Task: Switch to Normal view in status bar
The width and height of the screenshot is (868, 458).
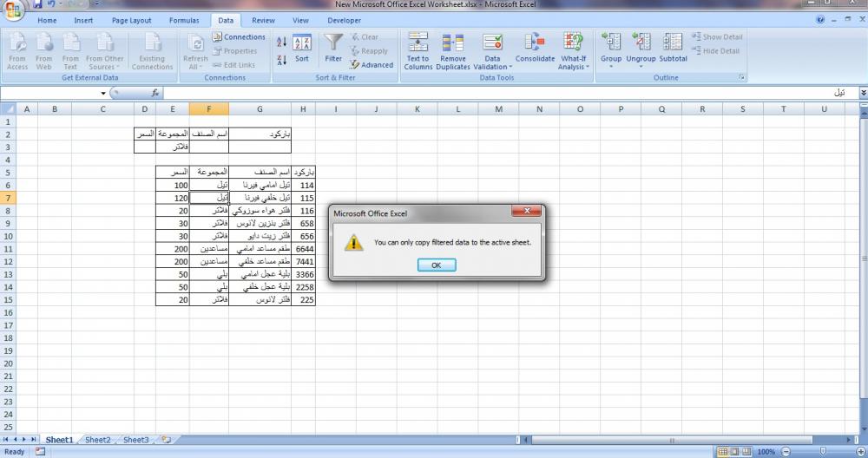Action: (x=722, y=451)
